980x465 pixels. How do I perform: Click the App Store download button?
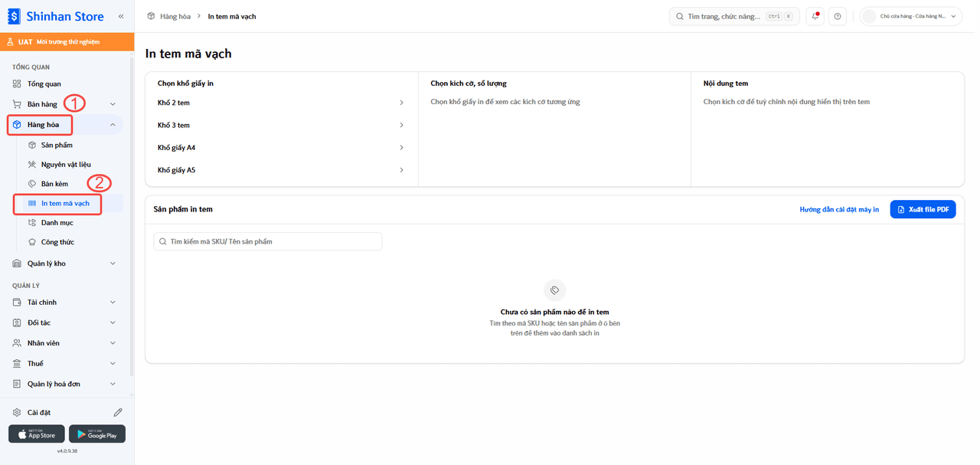pyautogui.click(x=37, y=434)
